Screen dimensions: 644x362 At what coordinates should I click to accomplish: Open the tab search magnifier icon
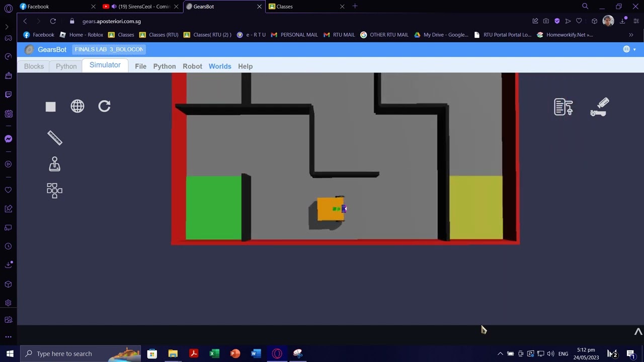point(585,6)
